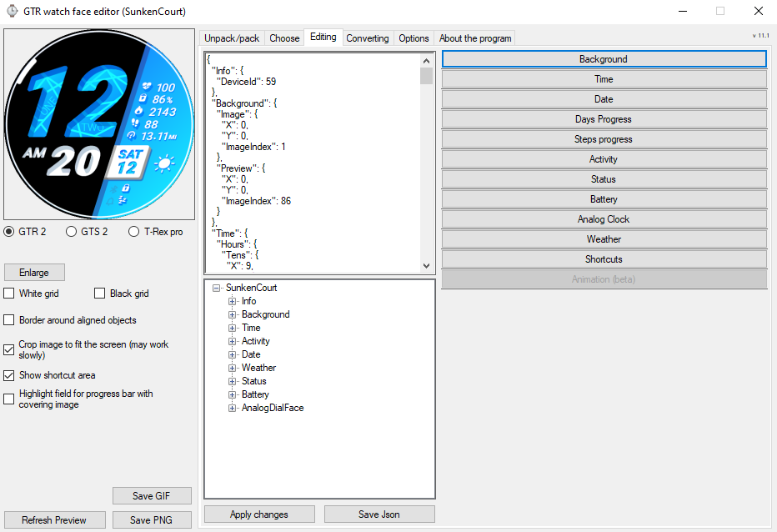Enable Highlight field for progress bar checkbox
The image size is (777, 532).
click(9, 399)
